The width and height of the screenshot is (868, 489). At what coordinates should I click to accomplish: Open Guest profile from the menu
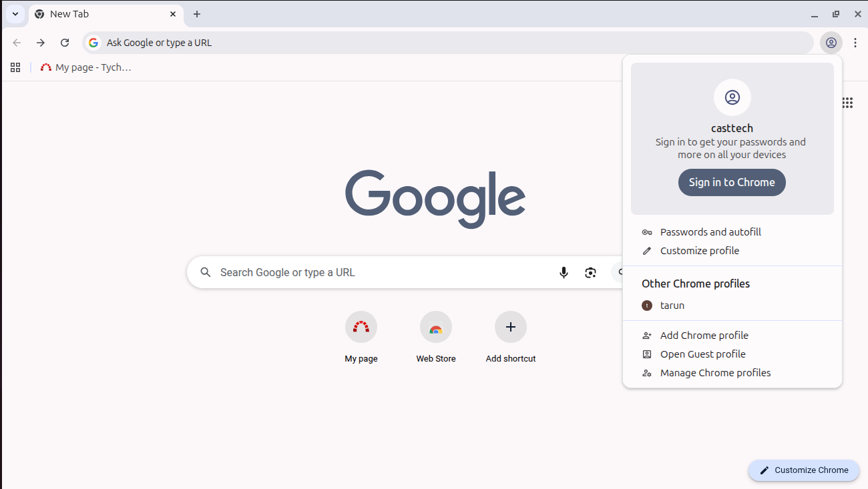[x=702, y=354]
